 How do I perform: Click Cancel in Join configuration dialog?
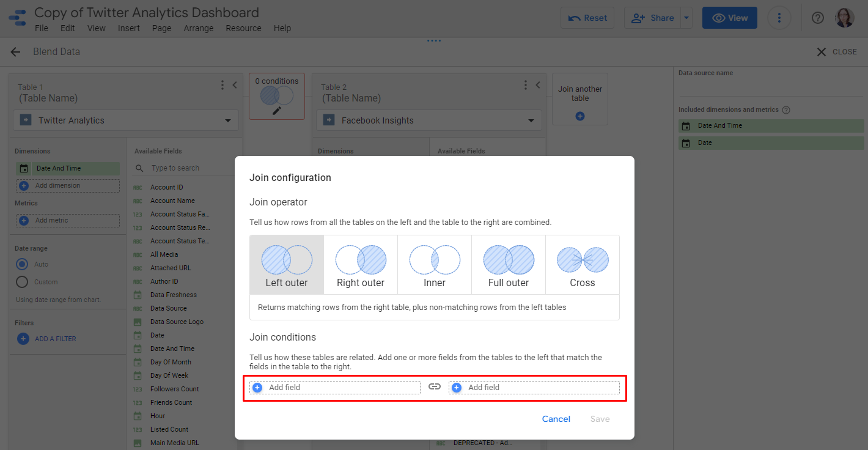[x=556, y=419]
